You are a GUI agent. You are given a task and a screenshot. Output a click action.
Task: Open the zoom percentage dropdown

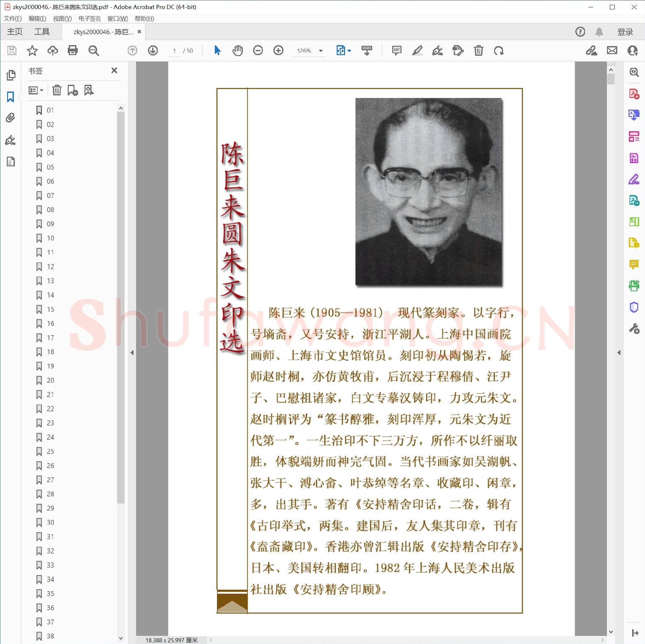pyautogui.click(x=320, y=51)
